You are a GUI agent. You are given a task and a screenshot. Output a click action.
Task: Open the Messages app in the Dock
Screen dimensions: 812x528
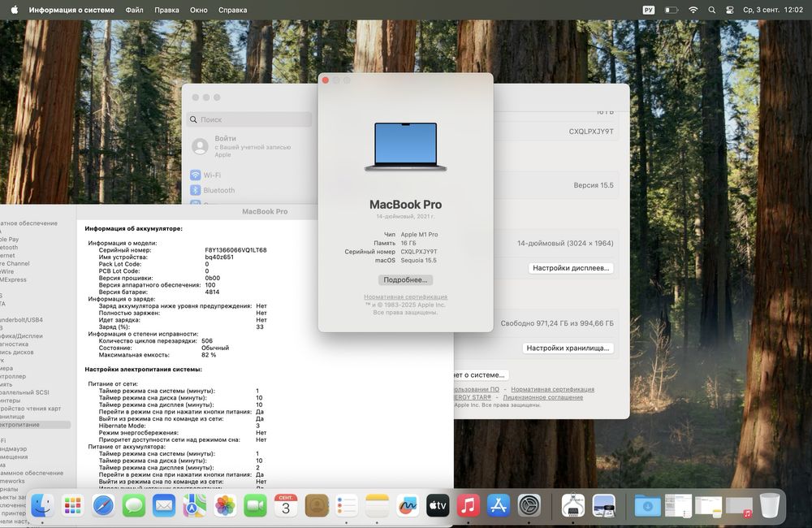point(134,505)
